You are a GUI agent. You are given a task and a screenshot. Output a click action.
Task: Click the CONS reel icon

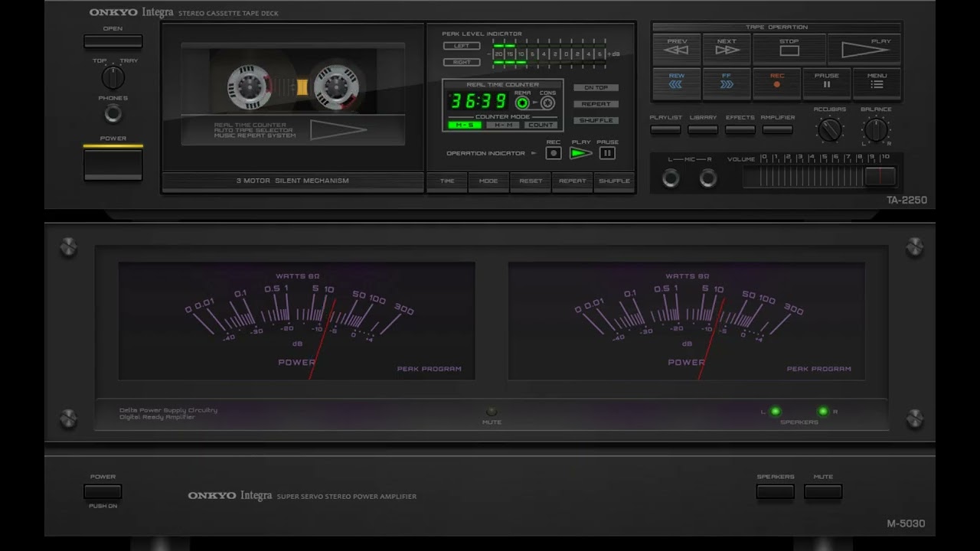[547, 103]
